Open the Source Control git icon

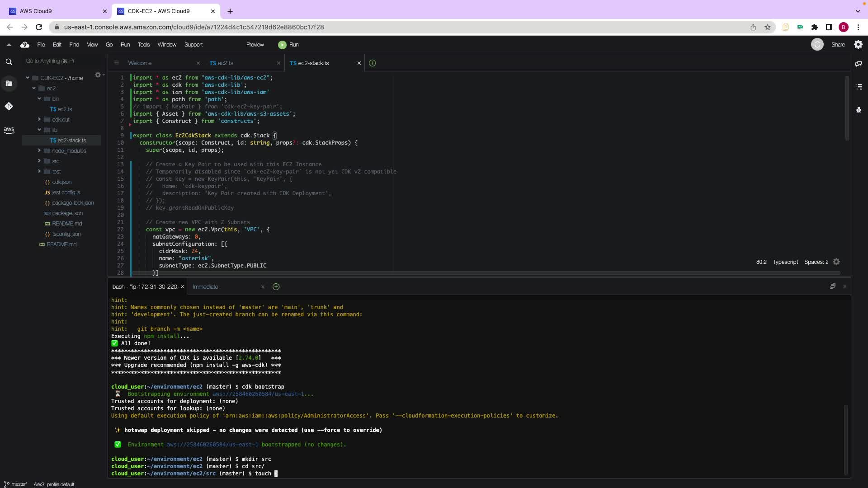pos(9,106)
